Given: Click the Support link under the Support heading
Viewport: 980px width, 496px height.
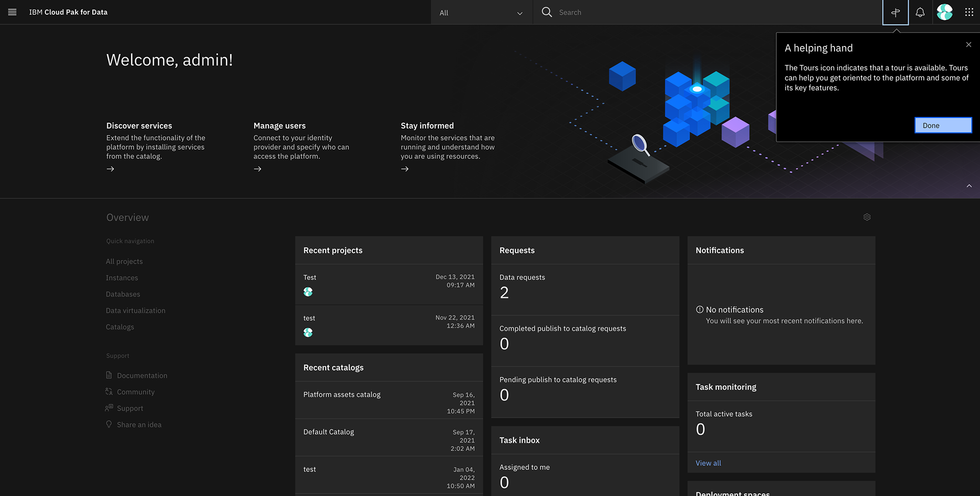Looking at the screenshot, I should tap(130, 408).
